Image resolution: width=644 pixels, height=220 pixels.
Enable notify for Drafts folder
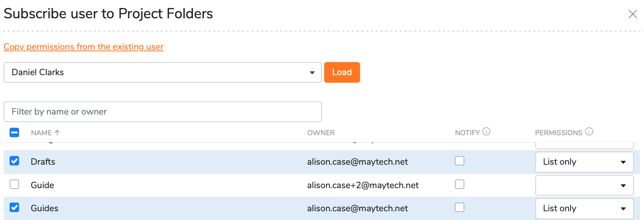pyautogui.click(x=460, y=161)
